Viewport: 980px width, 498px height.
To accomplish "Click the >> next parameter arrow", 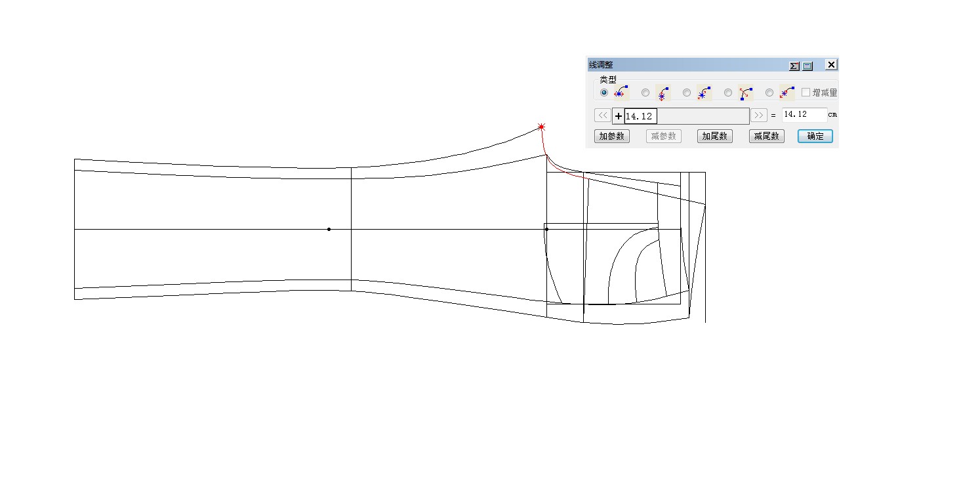I will [x=758, y=115].
